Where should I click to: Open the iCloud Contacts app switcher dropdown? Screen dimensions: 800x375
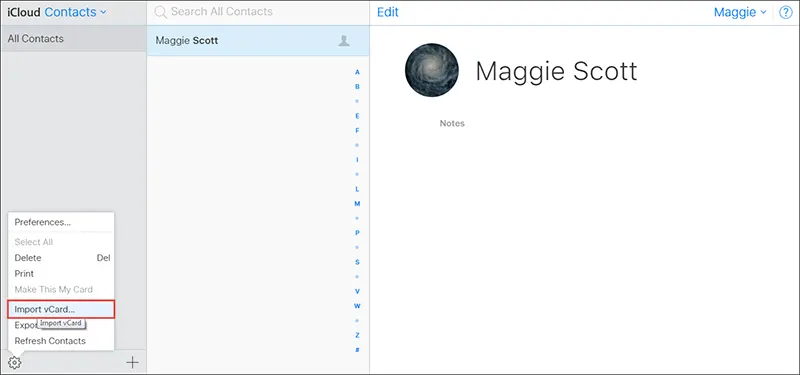76,12
